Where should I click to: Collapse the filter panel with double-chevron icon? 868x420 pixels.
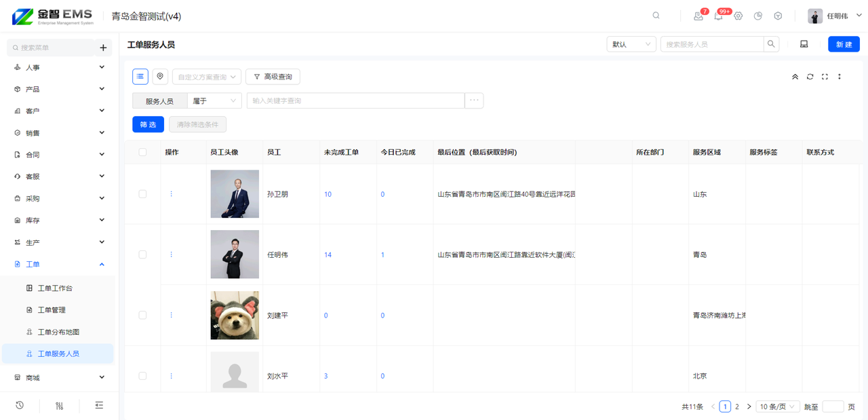795,77
